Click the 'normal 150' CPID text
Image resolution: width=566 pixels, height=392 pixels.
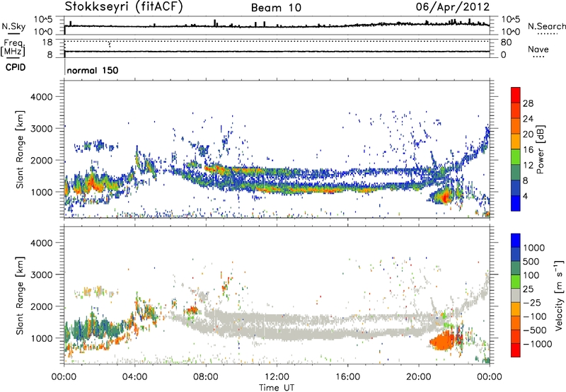click(x=93, y=70)
